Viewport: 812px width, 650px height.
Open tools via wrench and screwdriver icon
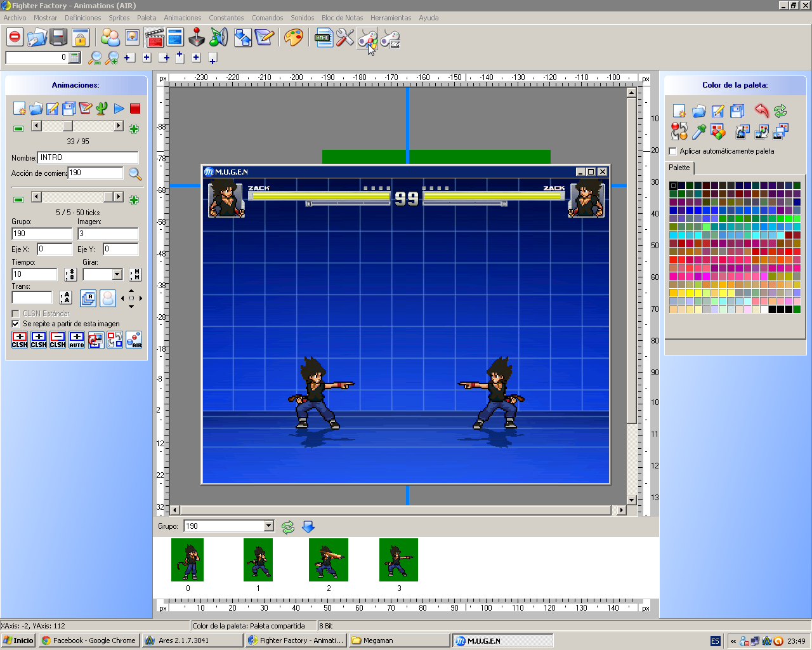coord(345,37)
